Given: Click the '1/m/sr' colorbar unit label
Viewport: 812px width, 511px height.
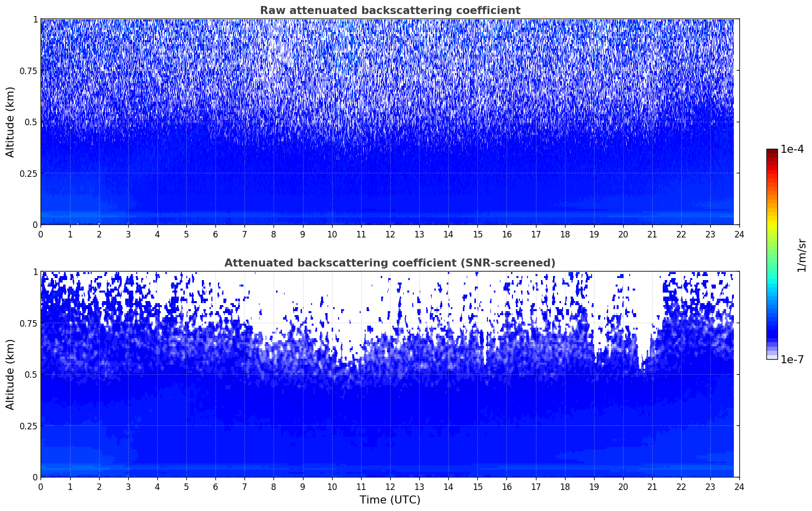Looking at the screenshot, I should point(801,254).
